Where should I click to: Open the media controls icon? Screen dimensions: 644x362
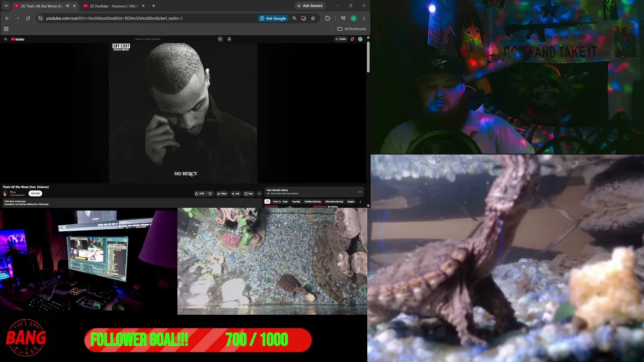pyautogui.click(x=344, y=18)
